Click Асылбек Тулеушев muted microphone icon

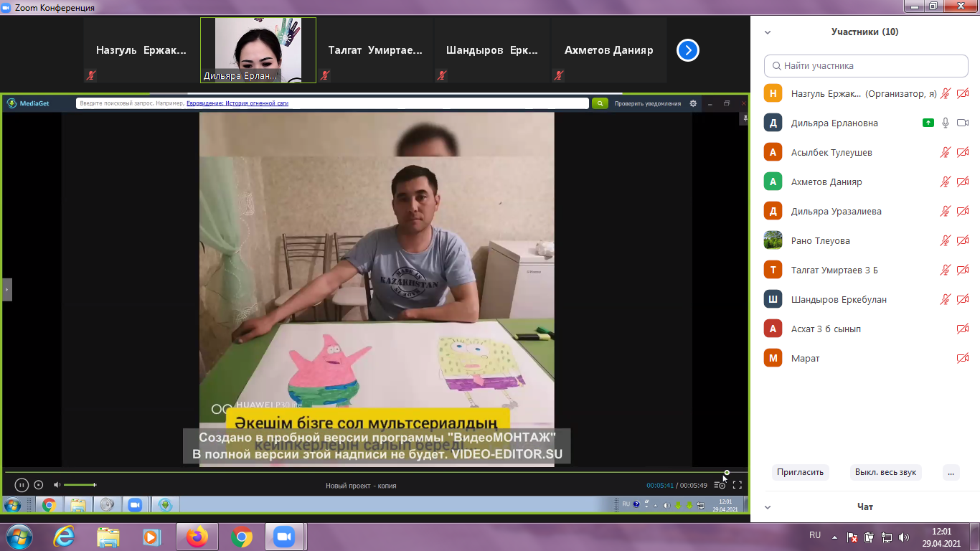tap(946, 152)
